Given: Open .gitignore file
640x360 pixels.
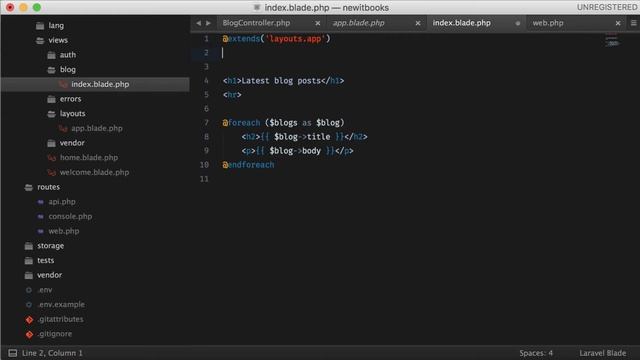Looking at the screenshot, I should pyautogui.click(x=54, y=334).
